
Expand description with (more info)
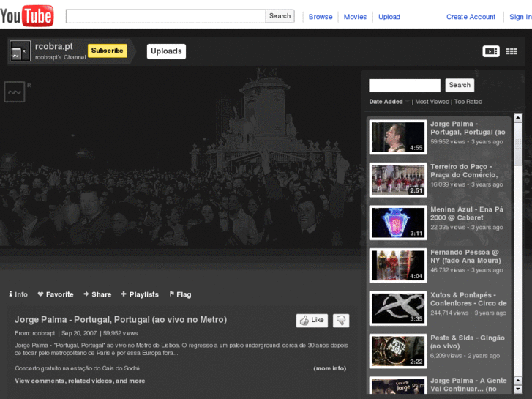tap(330, 368)
